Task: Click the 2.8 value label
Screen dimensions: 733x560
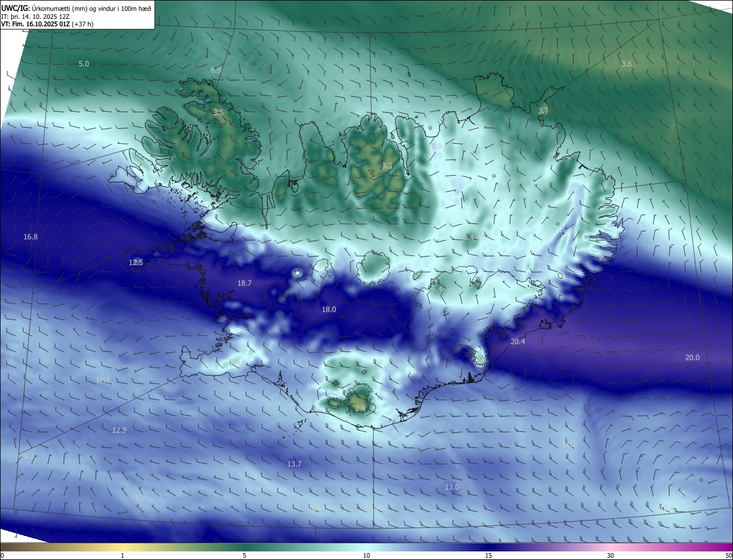Action: (360, 408)
